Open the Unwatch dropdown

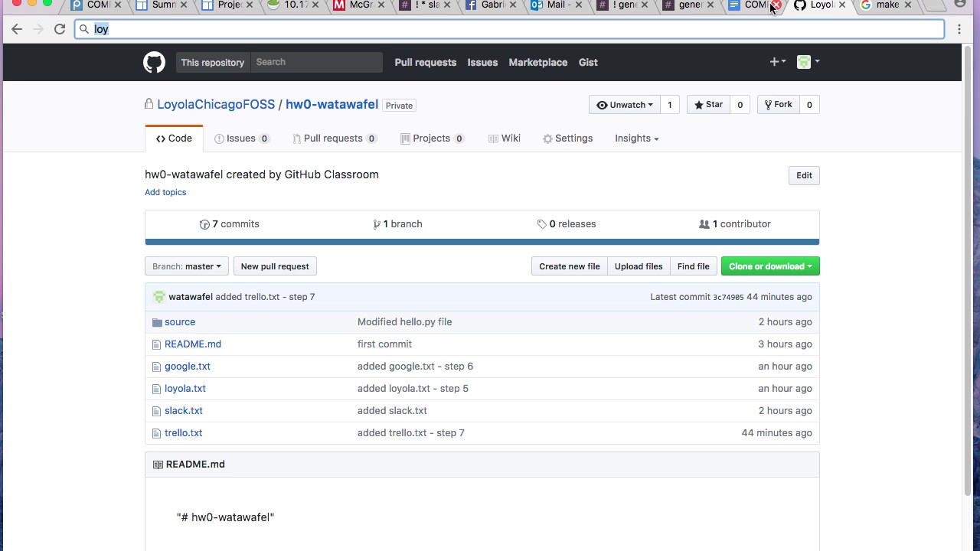tap(624, 105)
